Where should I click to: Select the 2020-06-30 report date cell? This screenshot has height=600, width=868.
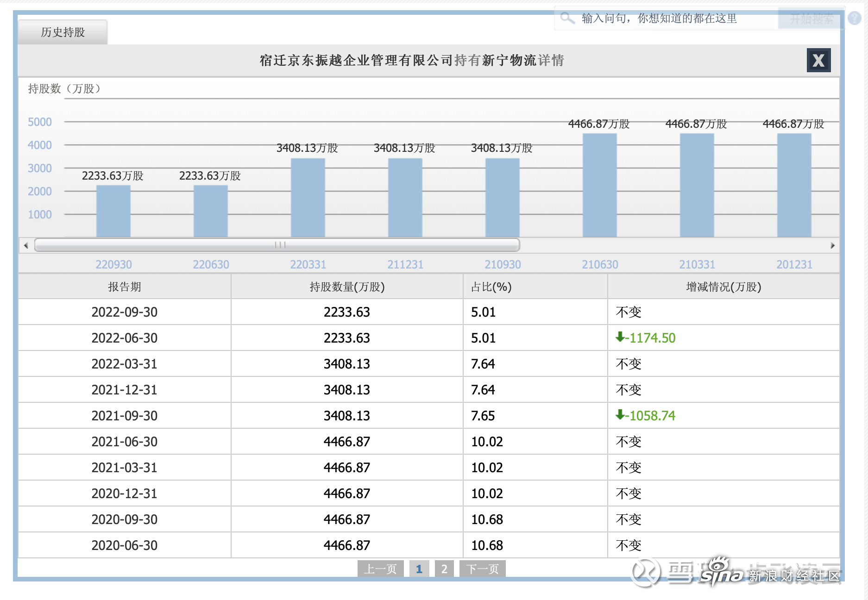click(x=125, y=545)
